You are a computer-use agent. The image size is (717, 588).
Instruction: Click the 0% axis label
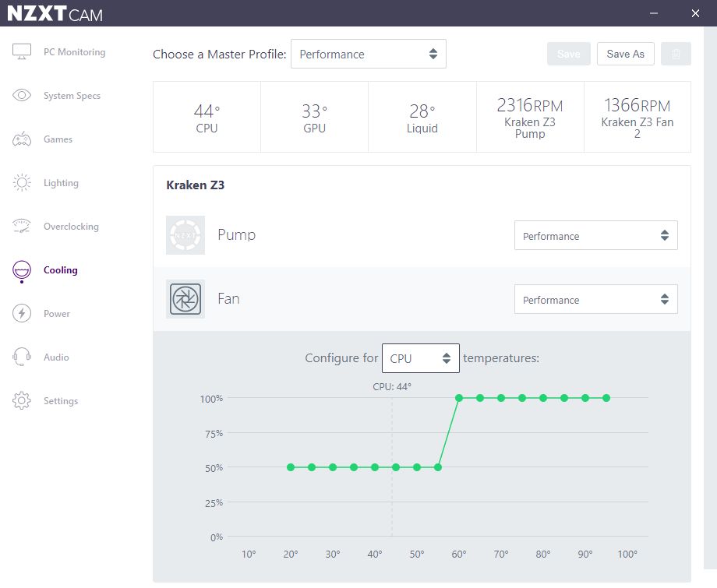(x=217, y=537)
